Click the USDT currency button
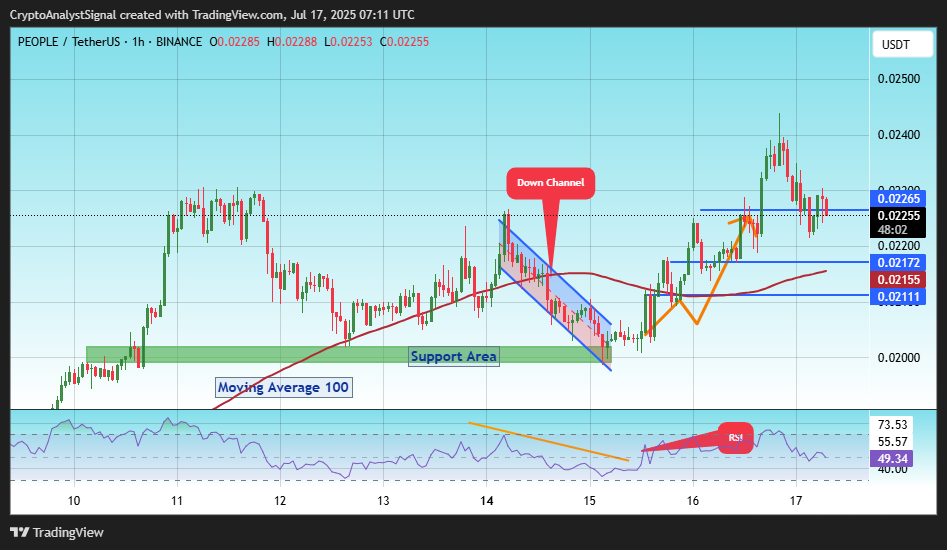Screen dimensions: 947x550 902,45
